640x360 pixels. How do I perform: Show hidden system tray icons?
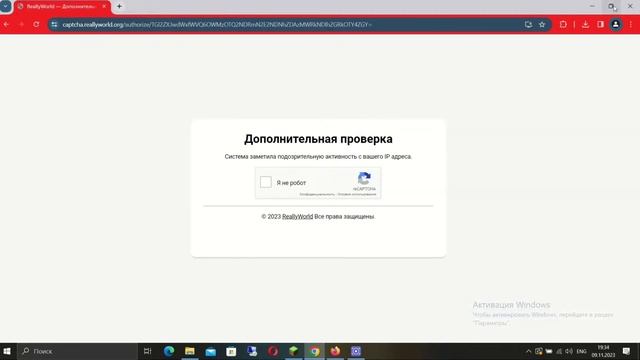(529, 351)
